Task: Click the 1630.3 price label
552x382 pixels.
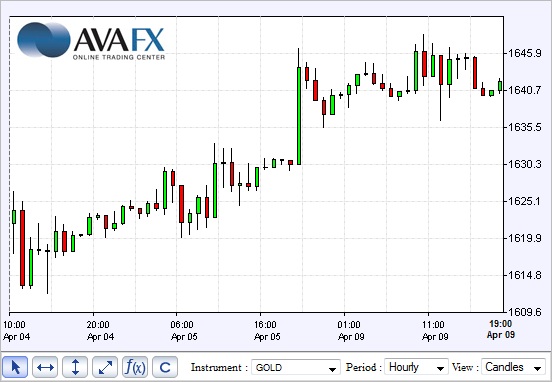Action: pyautogui.click(x=524, y=164)
